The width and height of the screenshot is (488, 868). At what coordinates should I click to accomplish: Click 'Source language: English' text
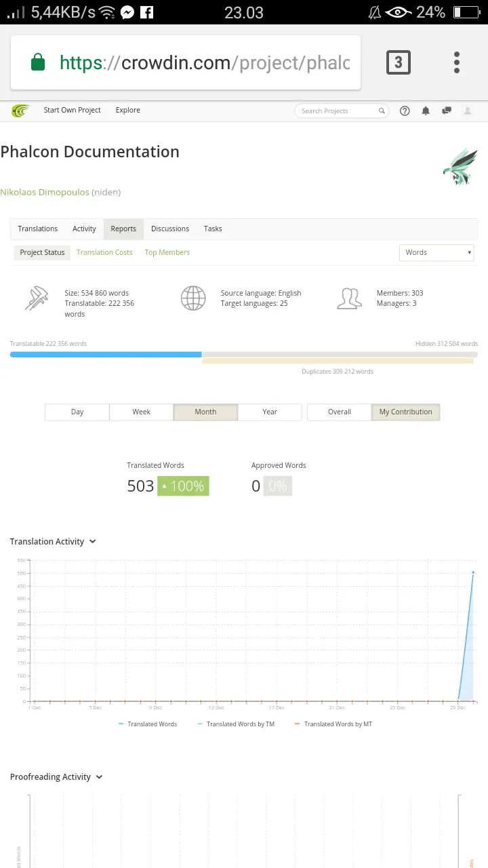(x=261, y=293)
